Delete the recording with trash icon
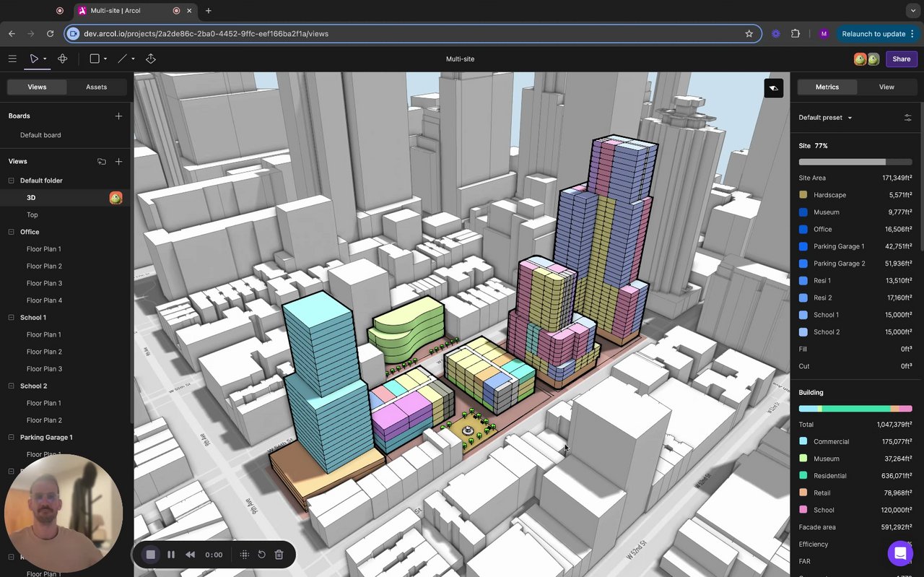 (279, 555)
